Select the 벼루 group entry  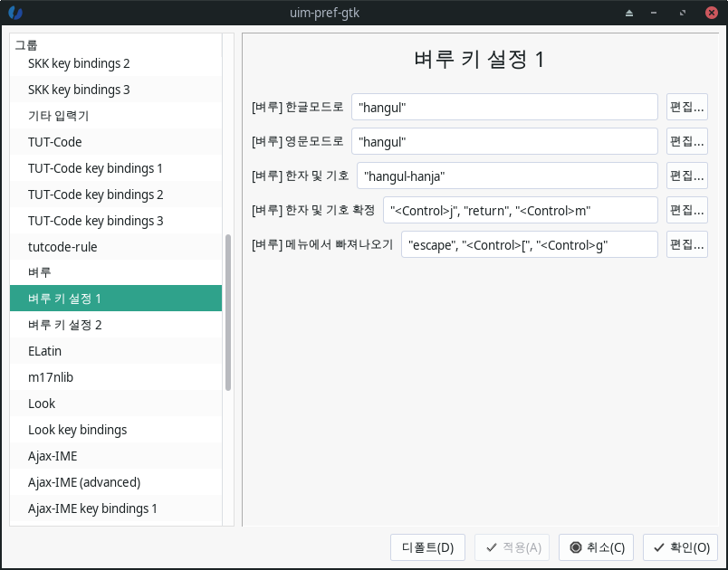[x=40, y=272]
